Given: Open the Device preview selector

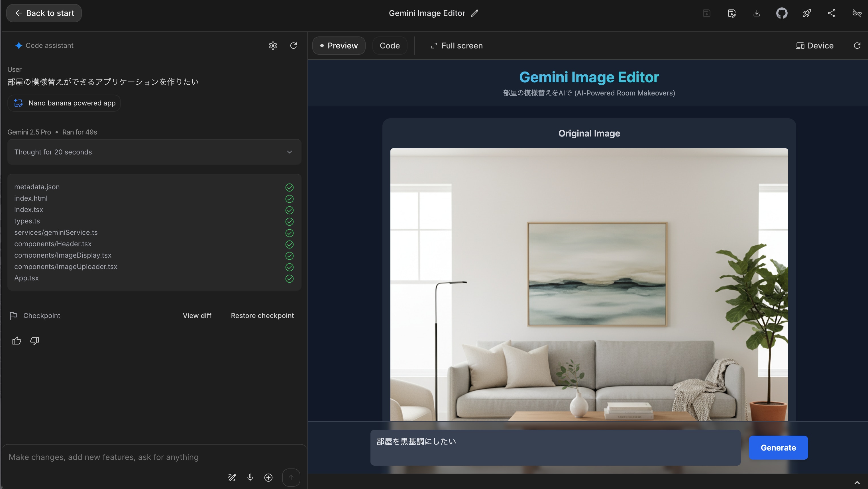Looking at the screenshot, I should (x=815, y=46).
